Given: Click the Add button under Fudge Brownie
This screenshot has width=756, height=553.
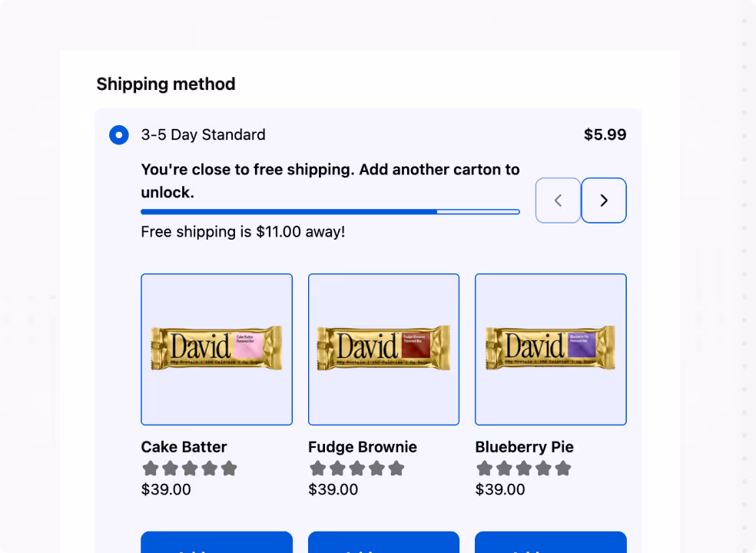Looking at the screenshot, I should tap(383, 547).
